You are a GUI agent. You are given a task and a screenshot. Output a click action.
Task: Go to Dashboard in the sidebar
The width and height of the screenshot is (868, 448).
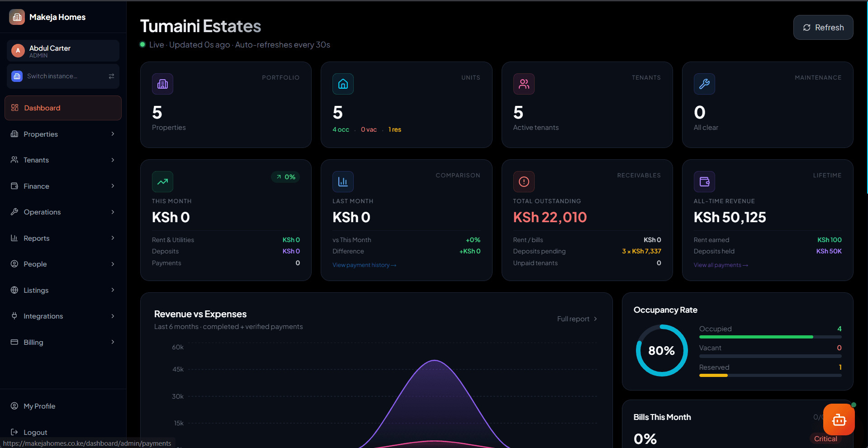point(63,108)
